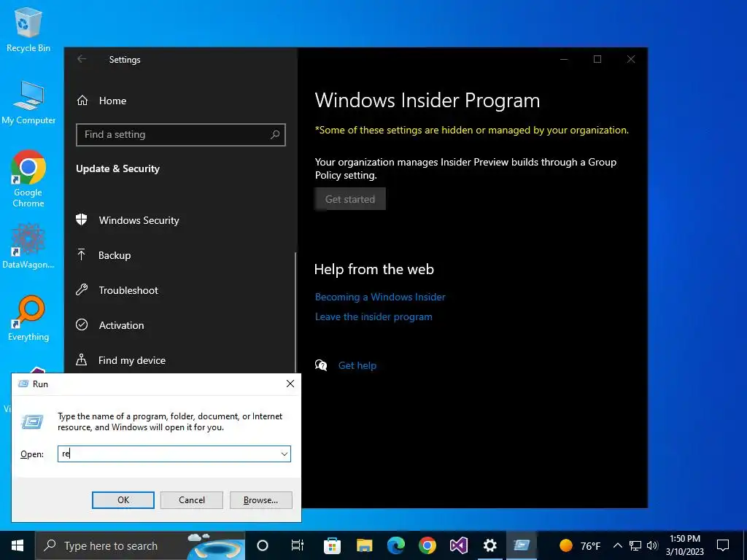Launch Microsoft Edge from taskbar

point(396,545)
